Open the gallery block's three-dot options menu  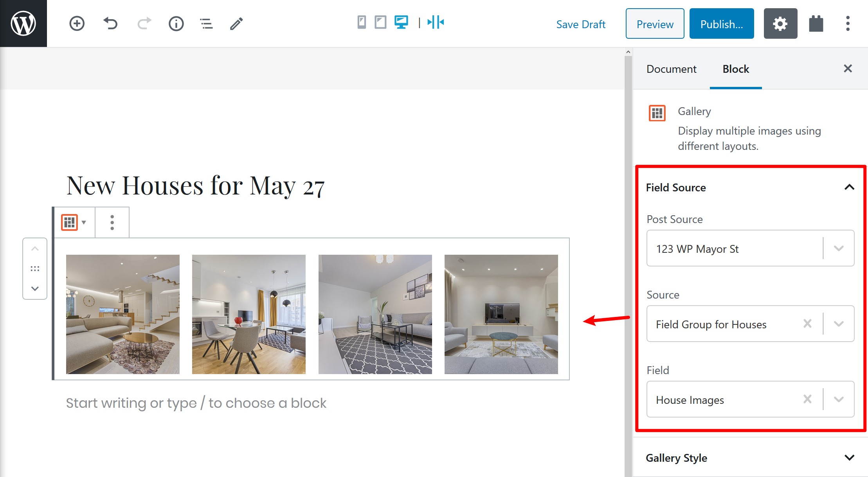pyautogui.click(x=112, y=222)
